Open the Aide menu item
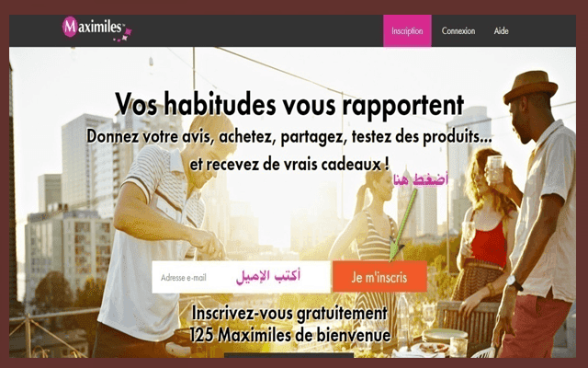The height and width of the screenshot is (368, 588). [x=502, y=30]
